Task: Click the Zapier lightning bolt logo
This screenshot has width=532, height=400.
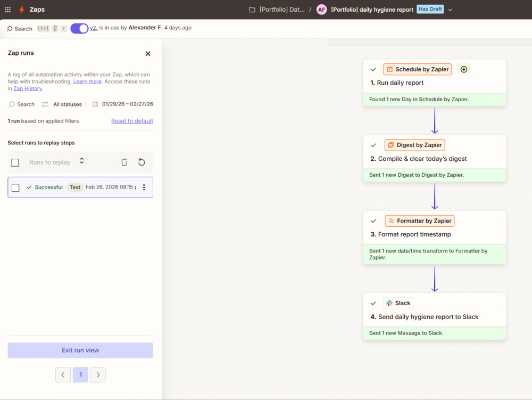Action: point(22,10)
